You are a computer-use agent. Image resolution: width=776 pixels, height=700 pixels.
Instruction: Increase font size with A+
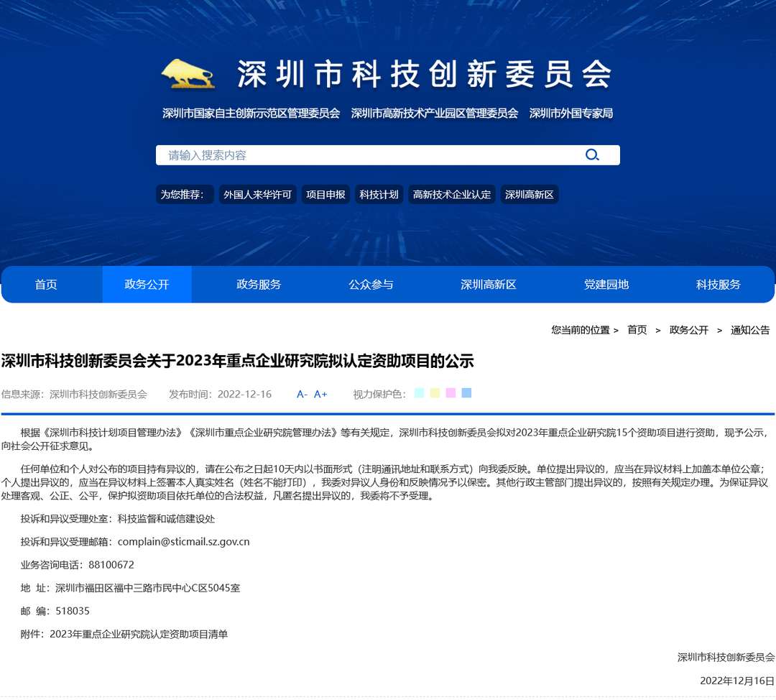point(320,394)
